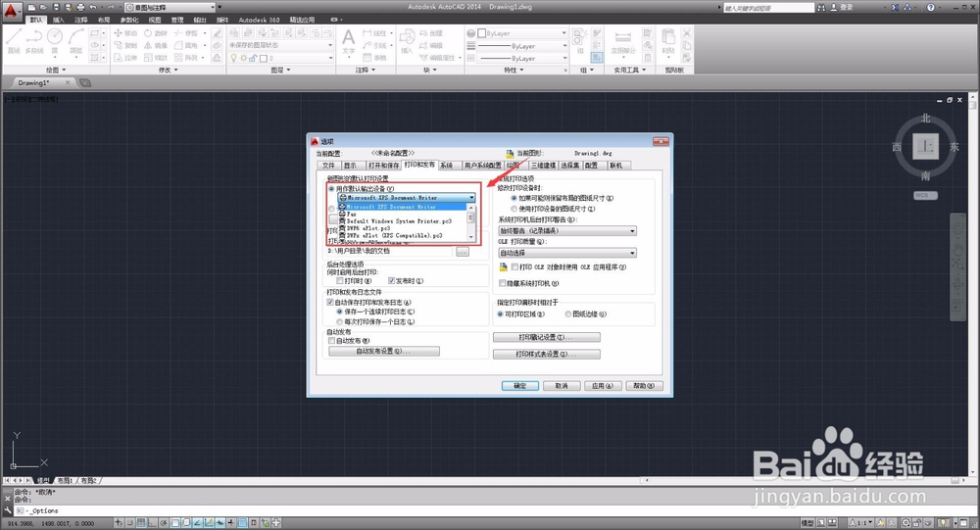Toggle 隐藏系统打印机 checkbox
This screenshot has width=980, height=530.
503,283
